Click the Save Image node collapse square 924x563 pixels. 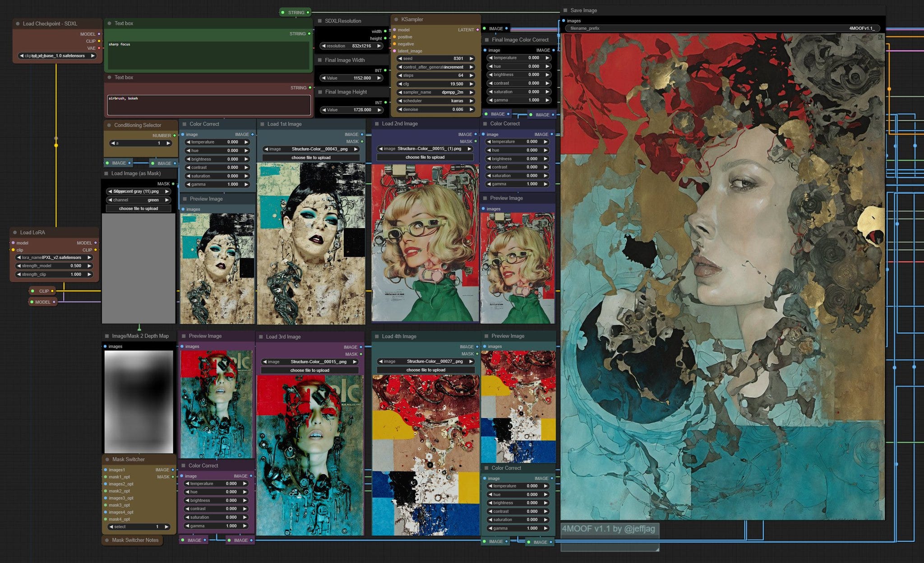565,10
